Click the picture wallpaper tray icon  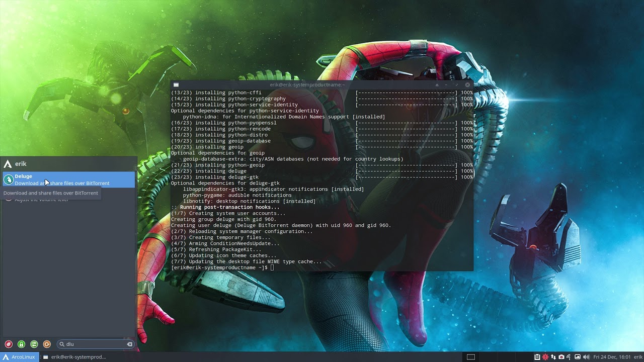point(578,357)
